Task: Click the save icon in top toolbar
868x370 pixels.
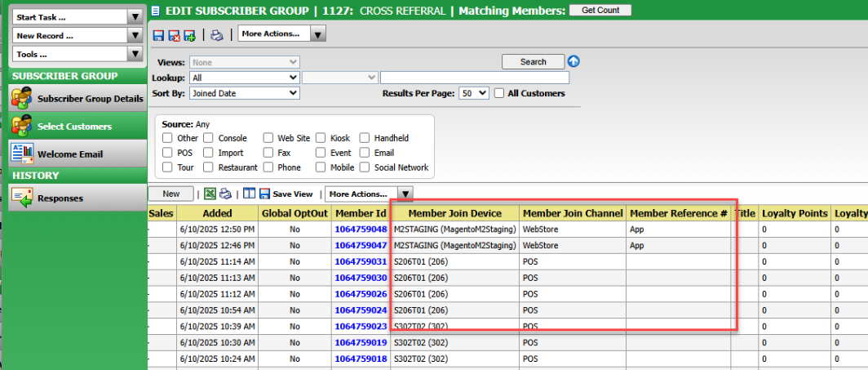Action: pos(158,35)
